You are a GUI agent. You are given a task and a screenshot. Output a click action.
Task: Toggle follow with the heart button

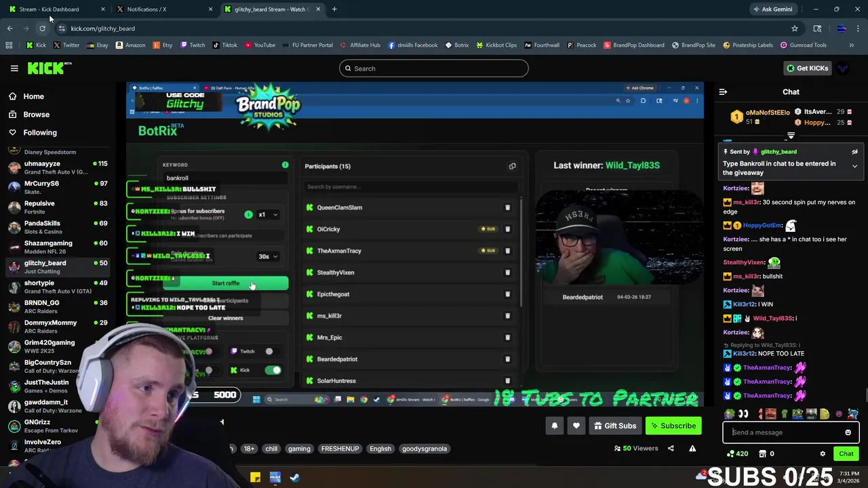pyautogui.click(x=576, y=426)
